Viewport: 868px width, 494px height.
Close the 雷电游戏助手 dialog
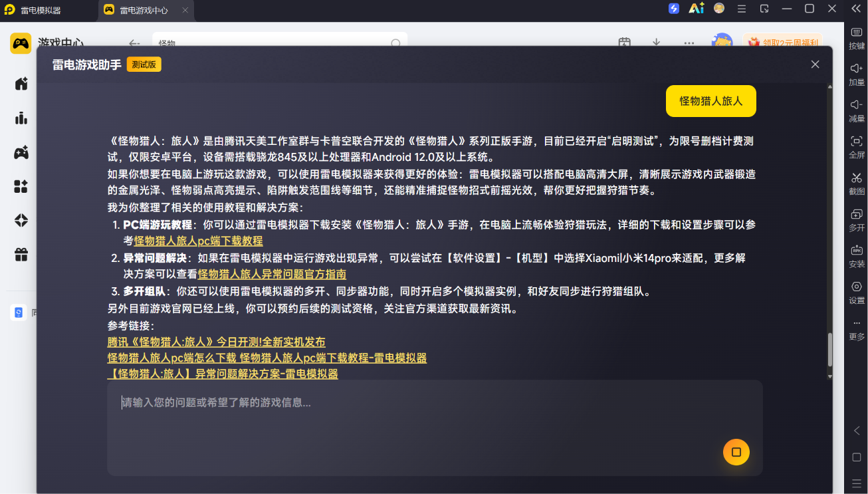click(x=815, y=64)
